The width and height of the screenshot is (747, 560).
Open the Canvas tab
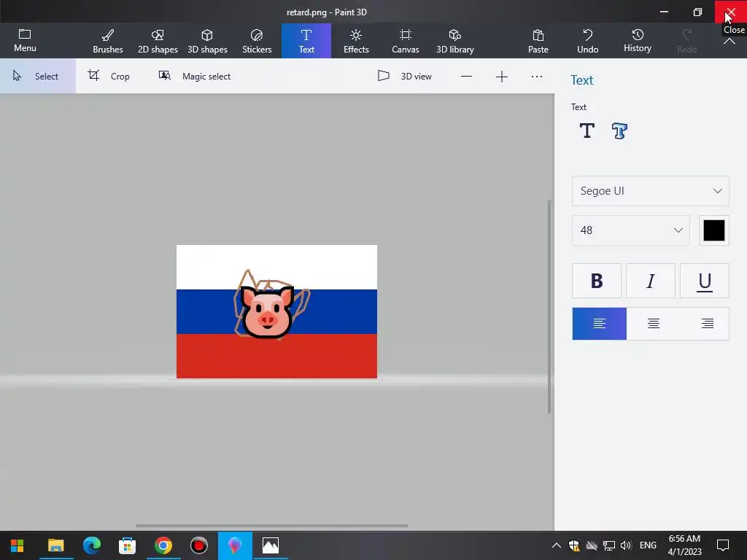click(406, 41)
